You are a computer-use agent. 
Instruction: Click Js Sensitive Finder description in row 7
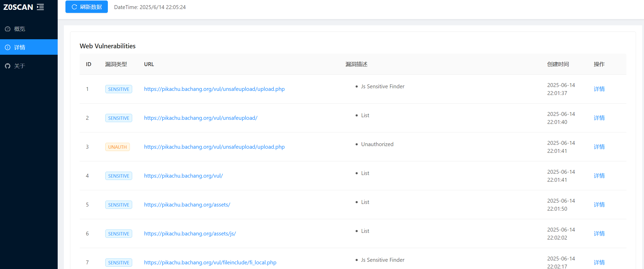pos(383,260)
